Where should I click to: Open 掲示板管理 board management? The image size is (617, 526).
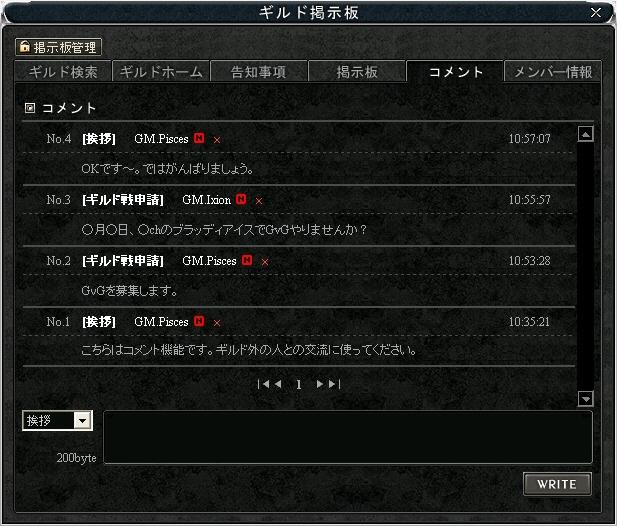pyautogui.click(x=58, y=47)
